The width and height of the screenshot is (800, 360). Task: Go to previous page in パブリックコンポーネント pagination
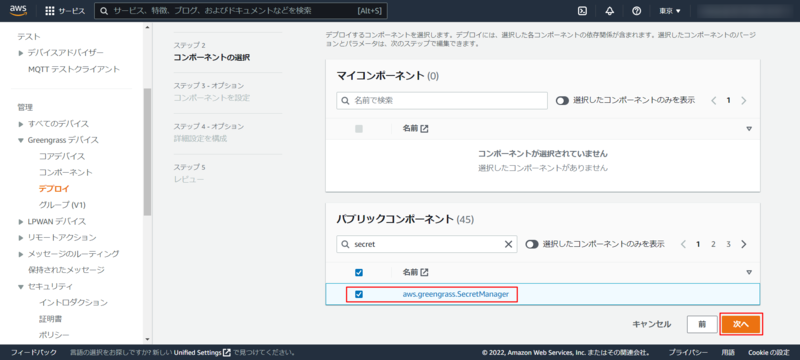tap(683, 244)
